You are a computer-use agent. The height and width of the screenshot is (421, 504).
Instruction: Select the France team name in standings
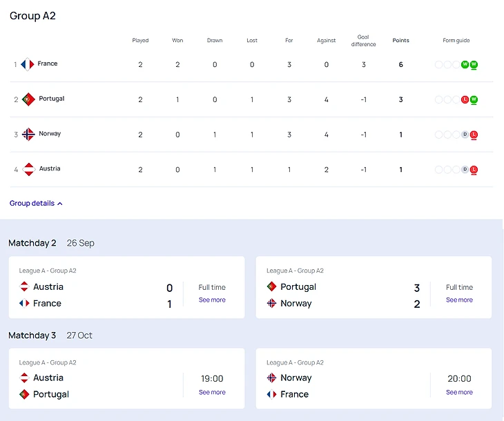(48, 64)
